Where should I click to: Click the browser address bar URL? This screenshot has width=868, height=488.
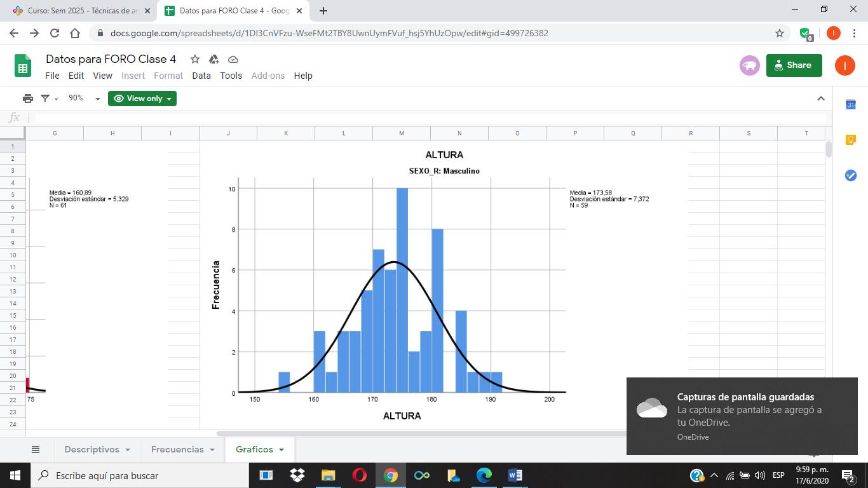click(329, 33)
